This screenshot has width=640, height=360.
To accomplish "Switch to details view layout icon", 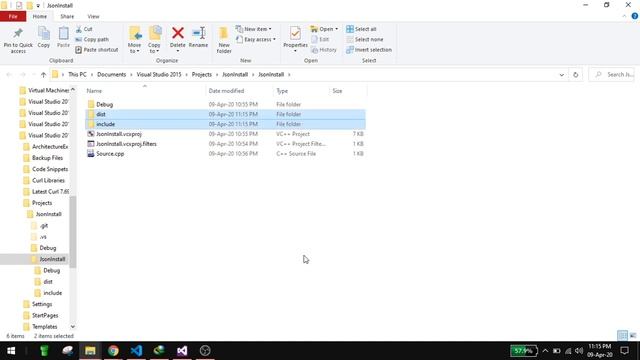I will [x=622, y=336].
